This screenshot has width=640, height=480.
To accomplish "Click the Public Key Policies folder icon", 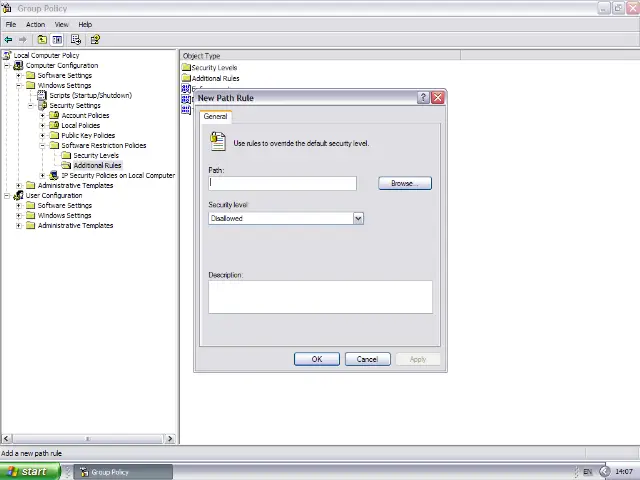I will point(54,135).
